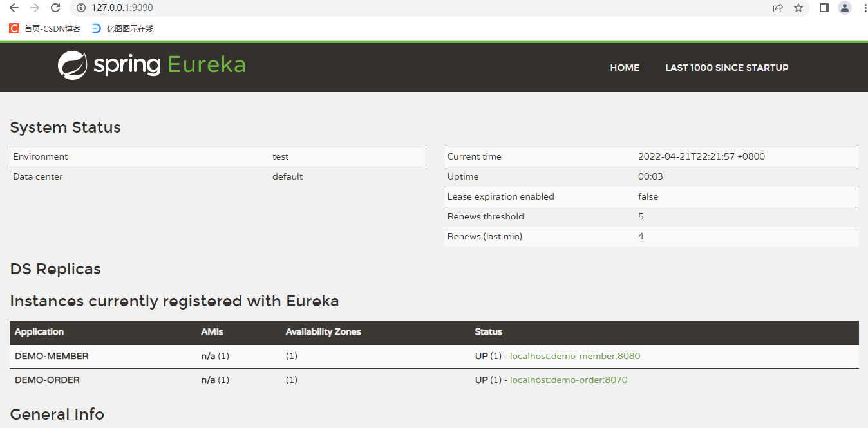The width and height of the screenshot is (868, 428).
Task: Click the Environment row label
Action: 40,156
